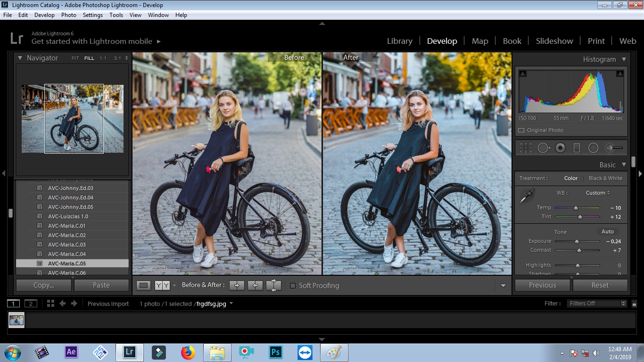Open Before/After view options arrow

point(174,285)
